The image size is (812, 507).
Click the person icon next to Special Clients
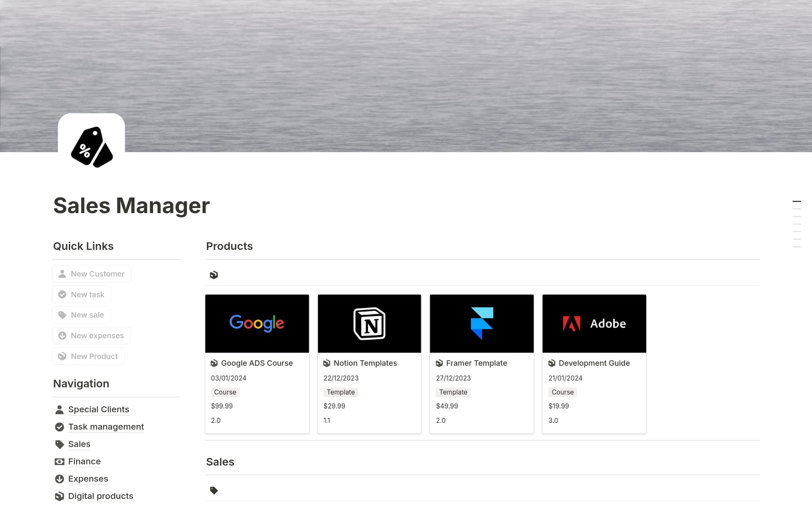pyautogui.click(x=59, y=409)
